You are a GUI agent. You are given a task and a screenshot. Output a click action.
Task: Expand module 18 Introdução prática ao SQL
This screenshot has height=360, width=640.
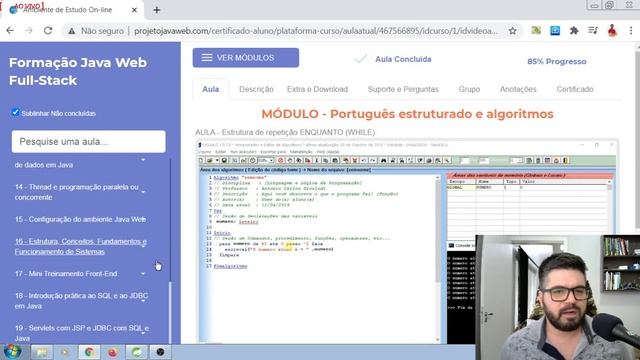143,301
